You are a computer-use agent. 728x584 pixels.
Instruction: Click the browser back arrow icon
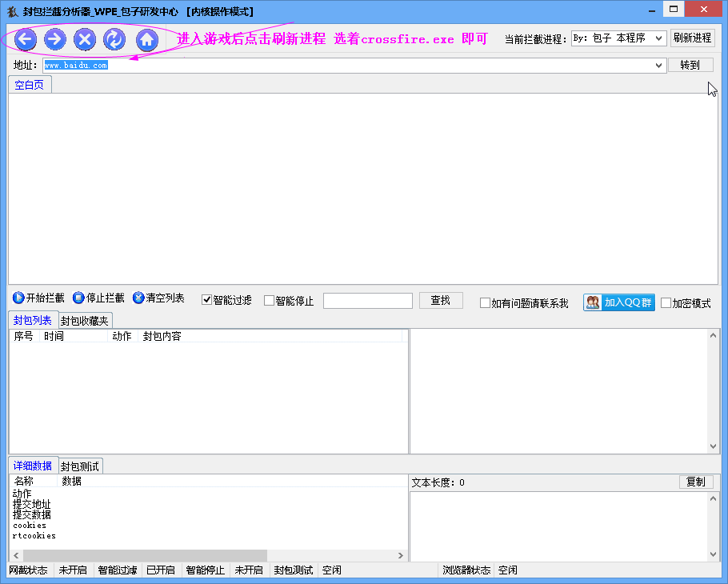(x=25, y=39)
